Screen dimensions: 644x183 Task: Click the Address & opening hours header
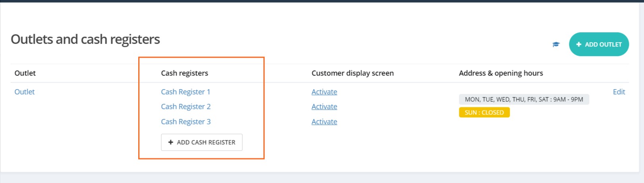tap(501, 73)
